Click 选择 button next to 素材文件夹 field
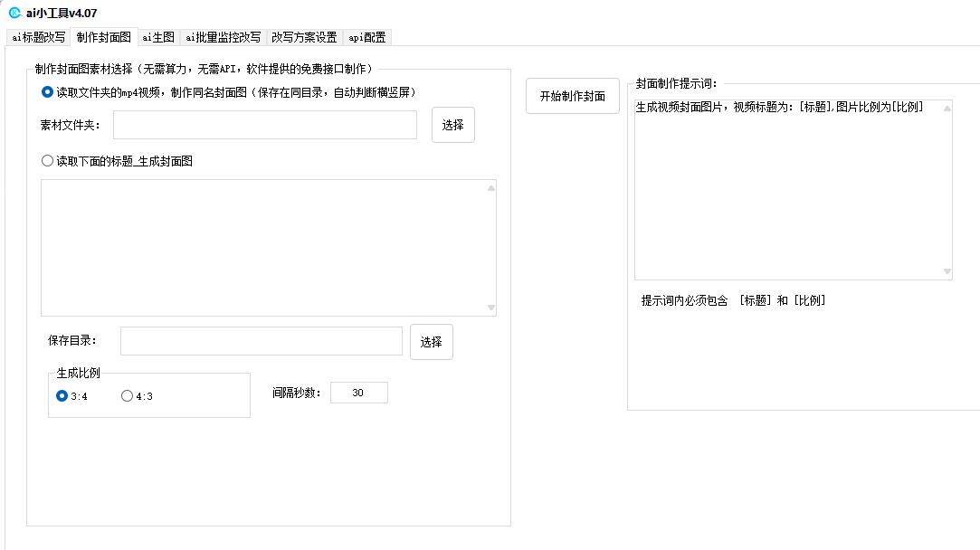The width and height of the screenshot is (980, 550). [x=452, y=125]
